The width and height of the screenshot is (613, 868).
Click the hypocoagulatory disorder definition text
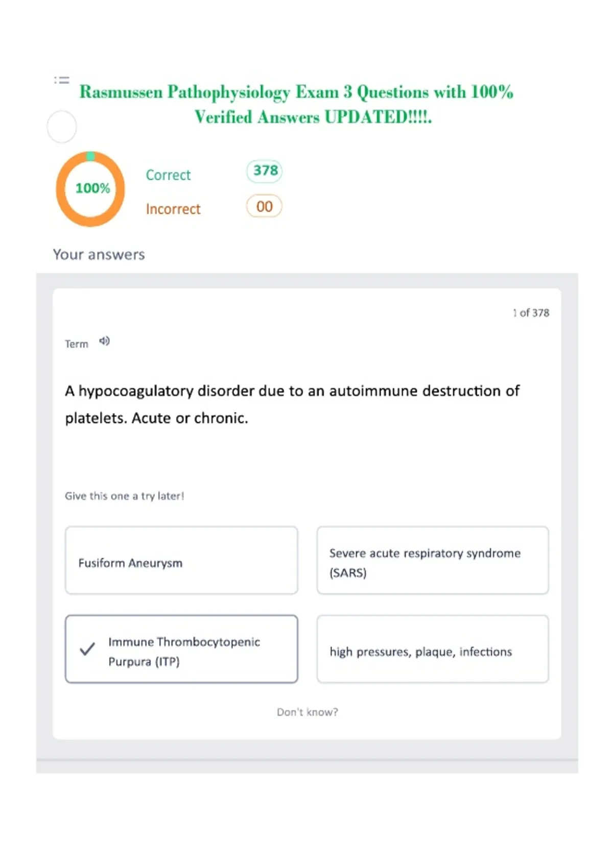292,404
